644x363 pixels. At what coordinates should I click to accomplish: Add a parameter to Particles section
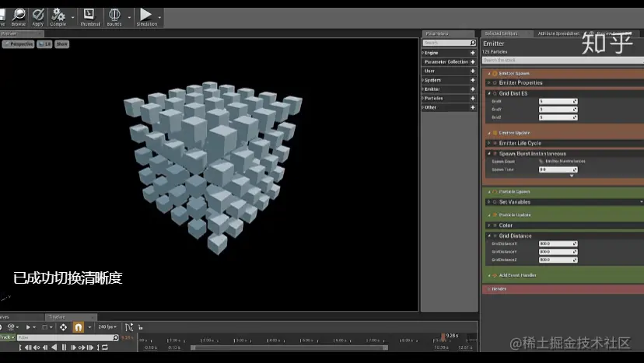coord(473,99)
